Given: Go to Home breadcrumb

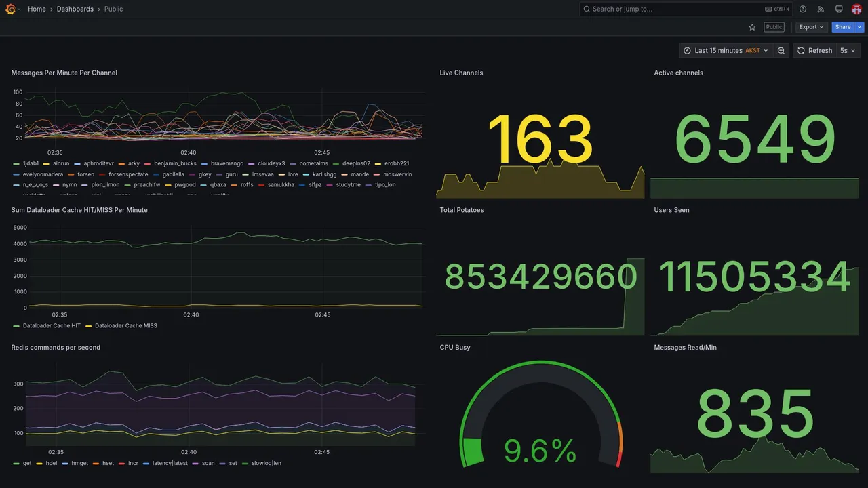Looking at the screenshot, I should (37, 9).
